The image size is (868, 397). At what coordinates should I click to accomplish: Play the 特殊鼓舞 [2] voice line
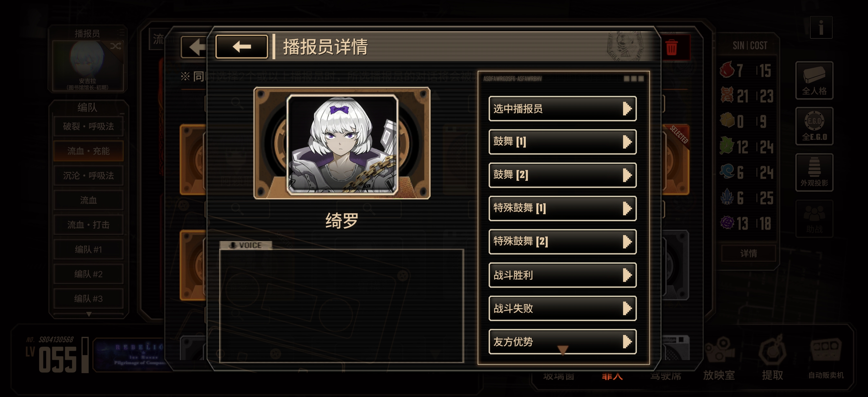(562, 242)
